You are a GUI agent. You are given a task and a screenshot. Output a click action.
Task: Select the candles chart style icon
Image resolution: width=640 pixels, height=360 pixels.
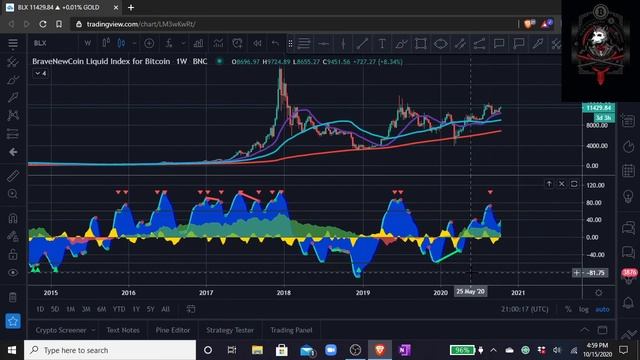tap(121, 43)
